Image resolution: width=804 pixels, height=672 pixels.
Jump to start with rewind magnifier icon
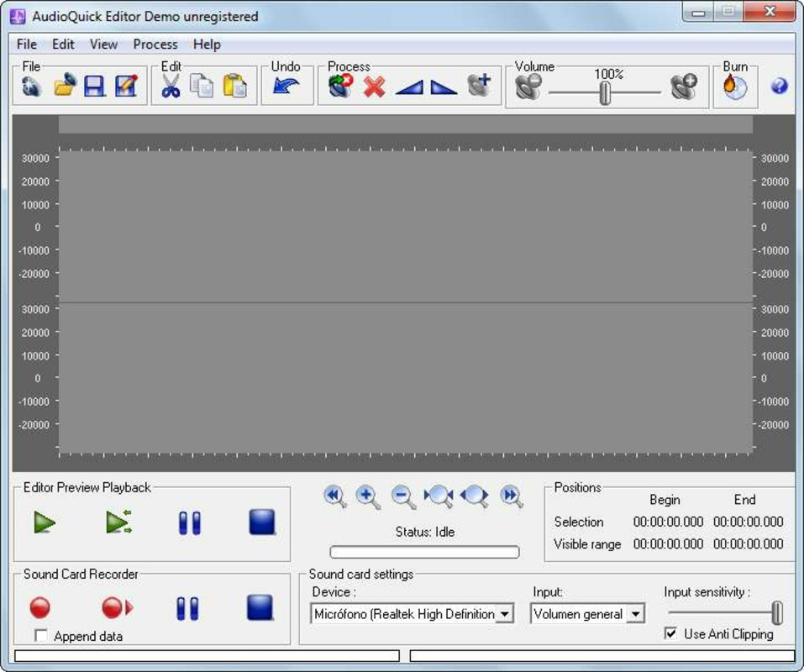coord(335,496)
